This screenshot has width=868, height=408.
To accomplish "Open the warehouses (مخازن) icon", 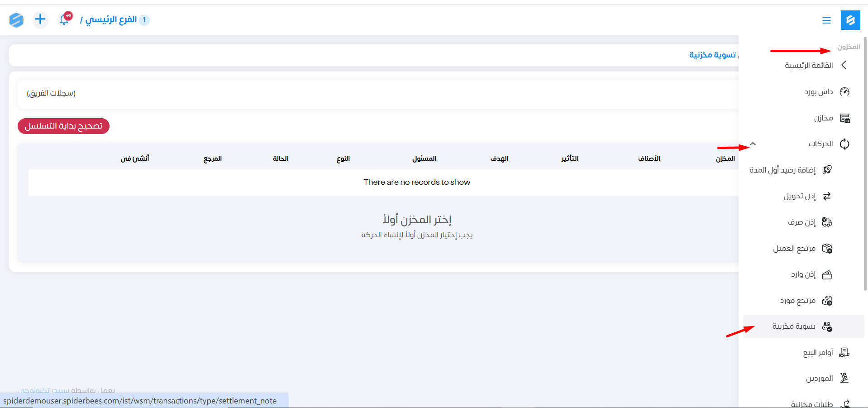I will click(844, 118).
